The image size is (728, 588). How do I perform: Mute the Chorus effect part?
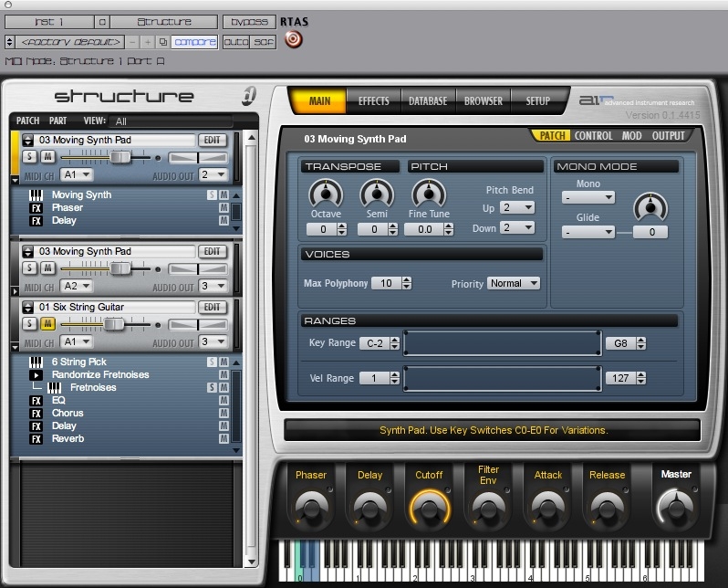click(224, 414)
